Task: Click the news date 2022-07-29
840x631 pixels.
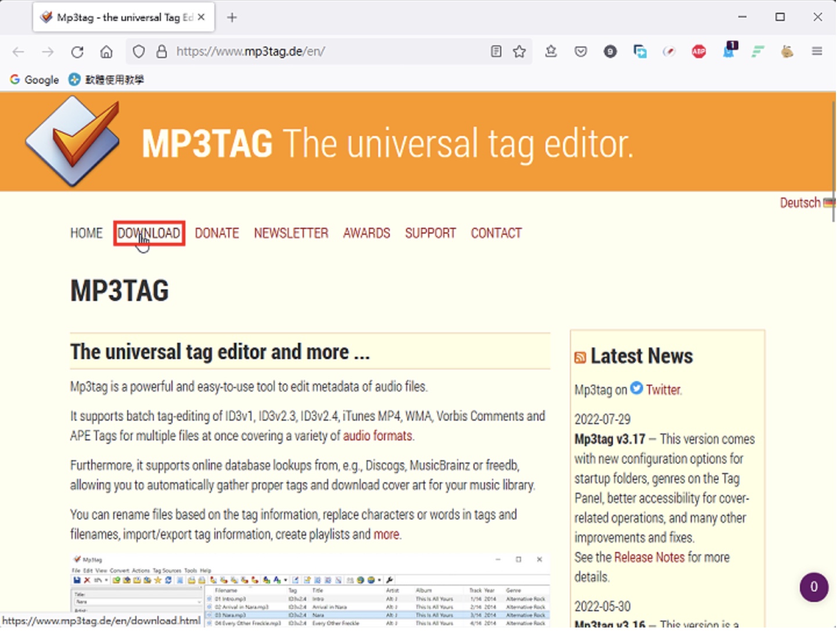Action: click(x=605, y=421)
